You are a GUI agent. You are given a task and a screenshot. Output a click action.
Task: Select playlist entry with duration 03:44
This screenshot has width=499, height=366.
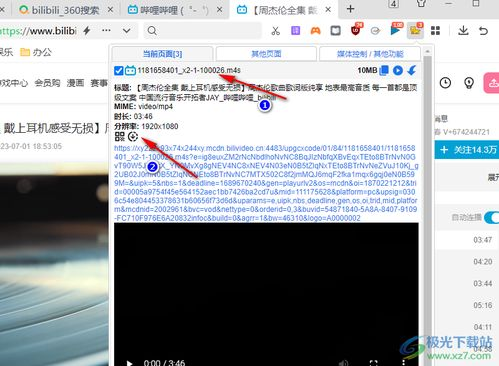(482, 283)
